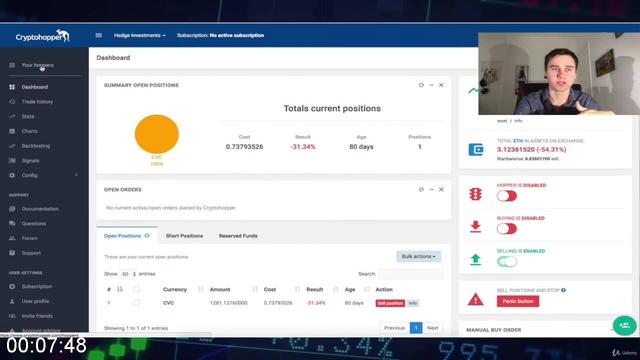Go to Previous page of positions
The width and height of the screenshot is (640, 360).
pyautogui.click(x=394, y=328)
